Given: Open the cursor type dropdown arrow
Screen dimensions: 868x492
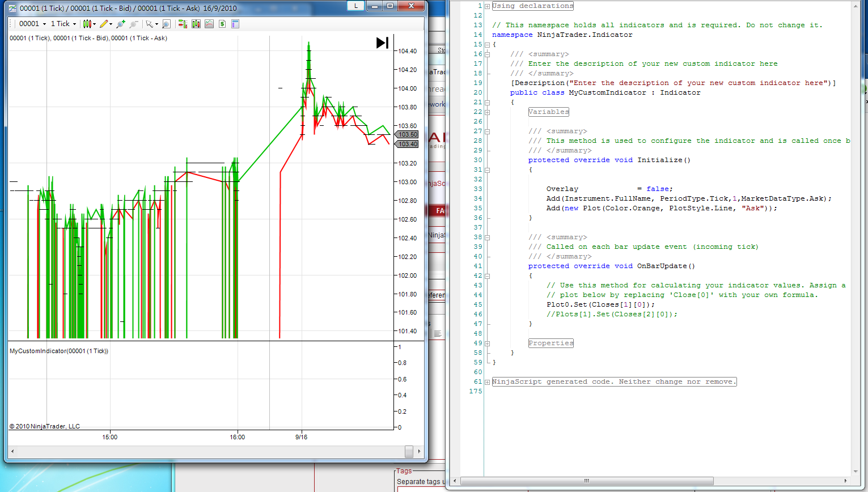Looking at the screenshot, I should [156, 24].
